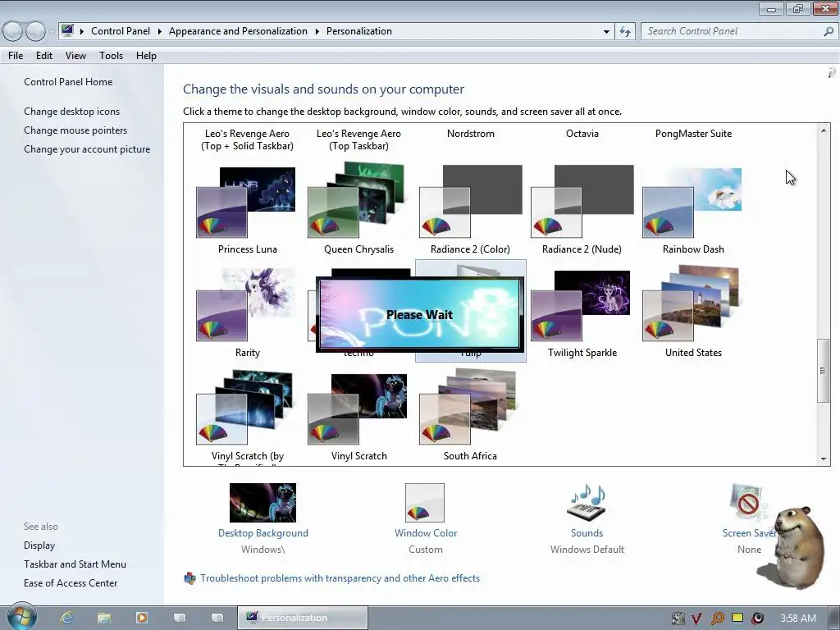The image size is (840, 630).
Task: Open Troubleshoot transparency and Aero effects link
Action: 340,578
